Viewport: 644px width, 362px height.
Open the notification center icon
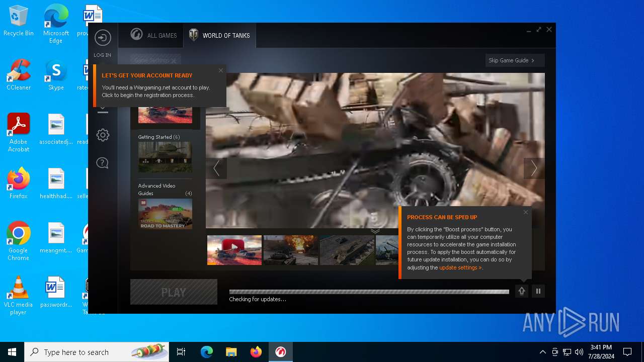click(x=627, y=352)
